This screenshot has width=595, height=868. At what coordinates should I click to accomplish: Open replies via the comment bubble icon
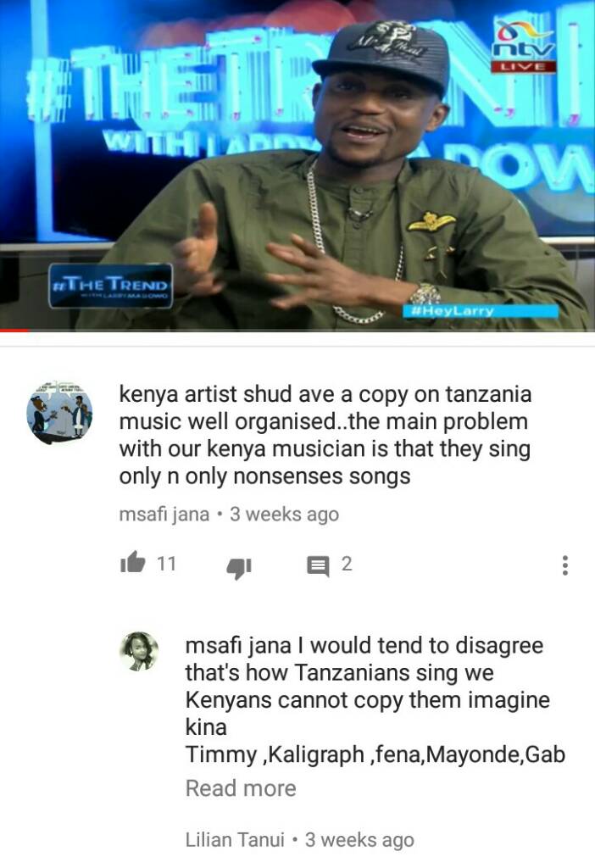318,565
